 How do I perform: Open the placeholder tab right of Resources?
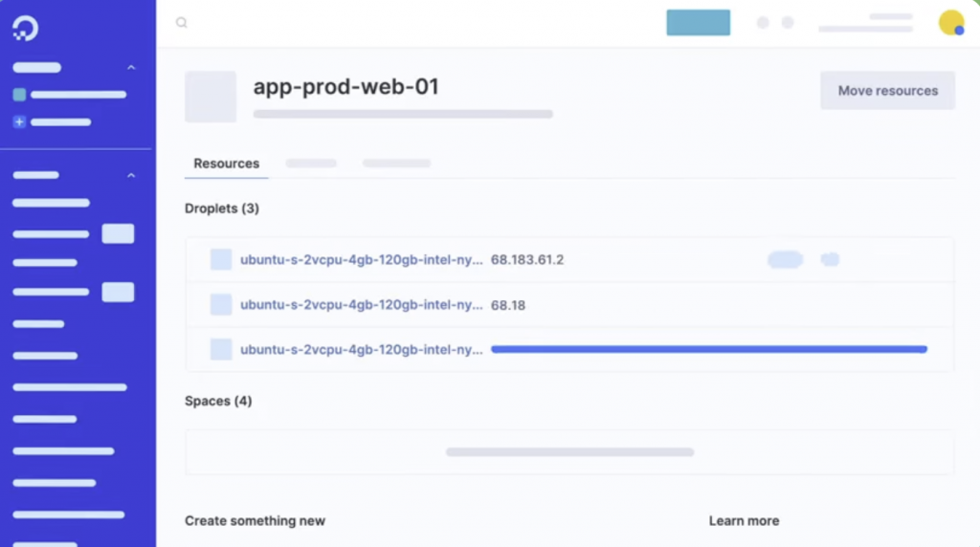click(x=311, y=164)
